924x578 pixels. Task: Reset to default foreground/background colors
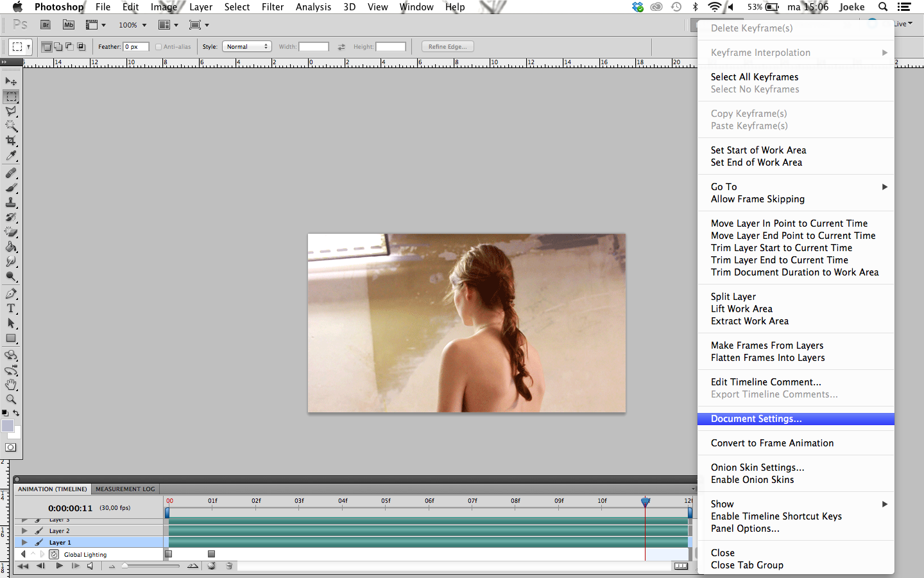coord(5,413)
